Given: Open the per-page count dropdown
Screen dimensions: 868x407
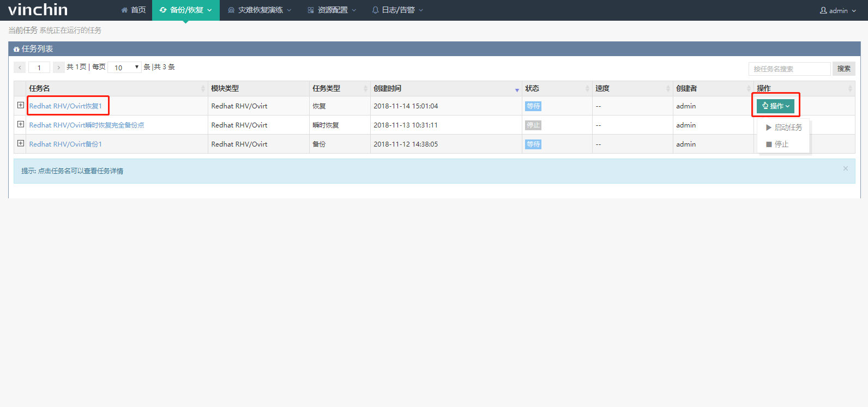Looking at the screenshot, I should point(124,68).
